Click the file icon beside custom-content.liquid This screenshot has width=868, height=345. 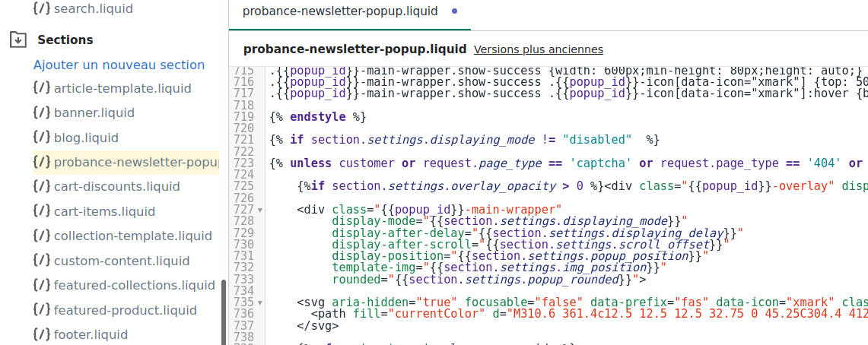click(42, 261)
